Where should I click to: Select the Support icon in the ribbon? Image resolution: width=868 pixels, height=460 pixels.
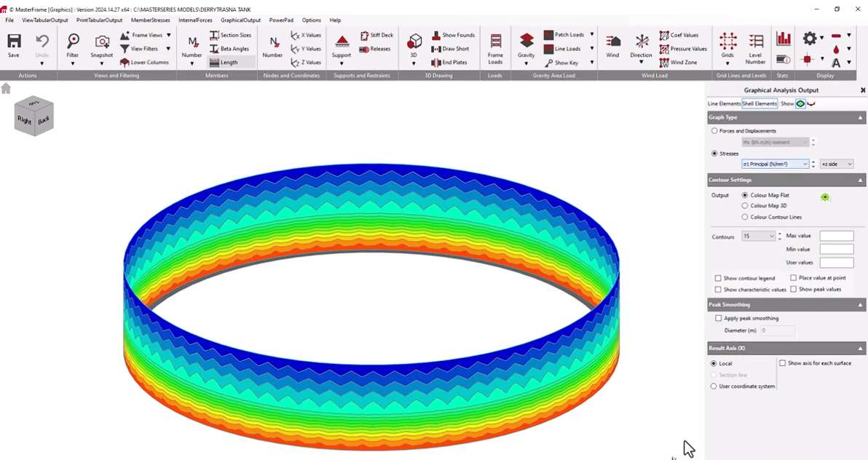pos(342,43)
